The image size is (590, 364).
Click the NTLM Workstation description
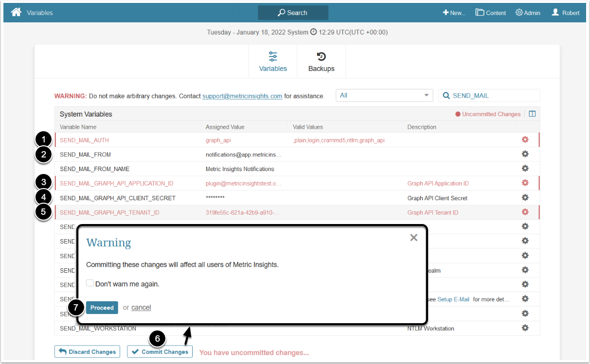(431, 329)
